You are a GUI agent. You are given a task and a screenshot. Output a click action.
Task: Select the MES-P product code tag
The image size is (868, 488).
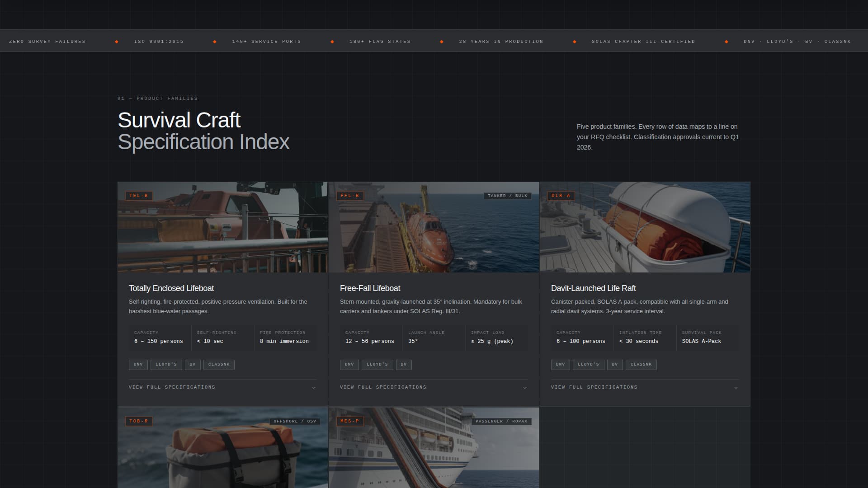(349, 421)
